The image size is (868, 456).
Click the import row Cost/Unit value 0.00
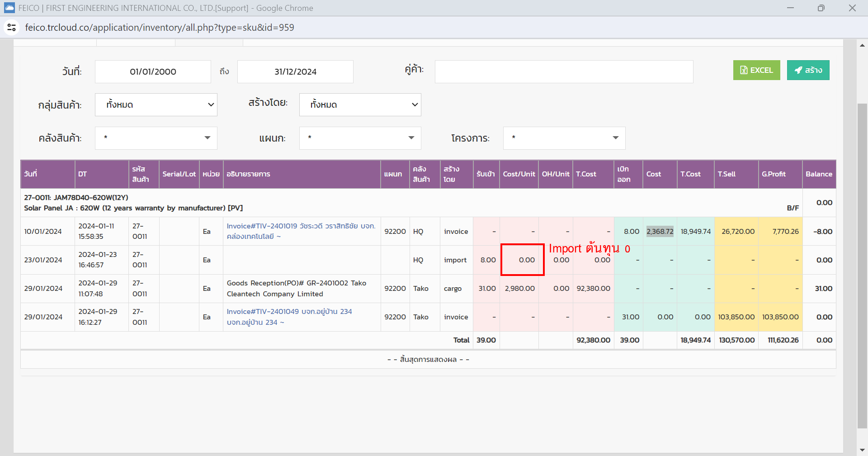tap(527, 260)
